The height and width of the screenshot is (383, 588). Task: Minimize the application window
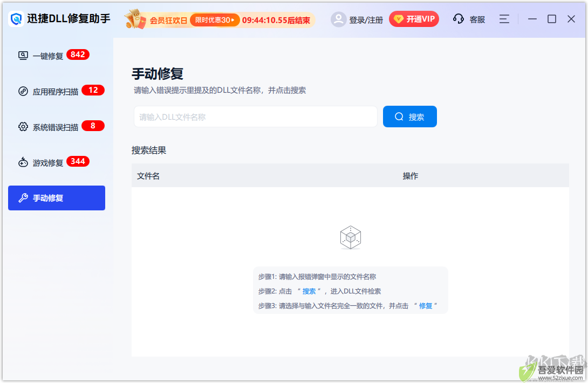pos(532,19)
